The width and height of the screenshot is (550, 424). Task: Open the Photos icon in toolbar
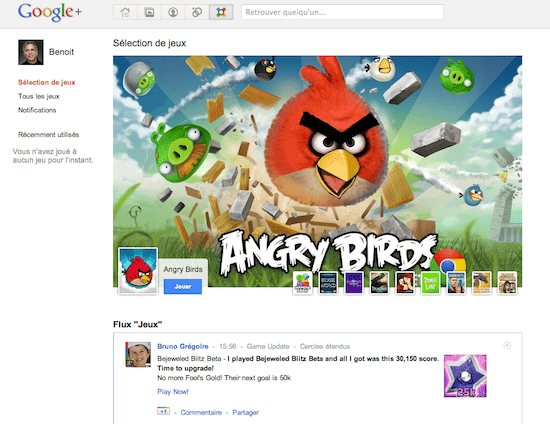(x=149, y=12)
